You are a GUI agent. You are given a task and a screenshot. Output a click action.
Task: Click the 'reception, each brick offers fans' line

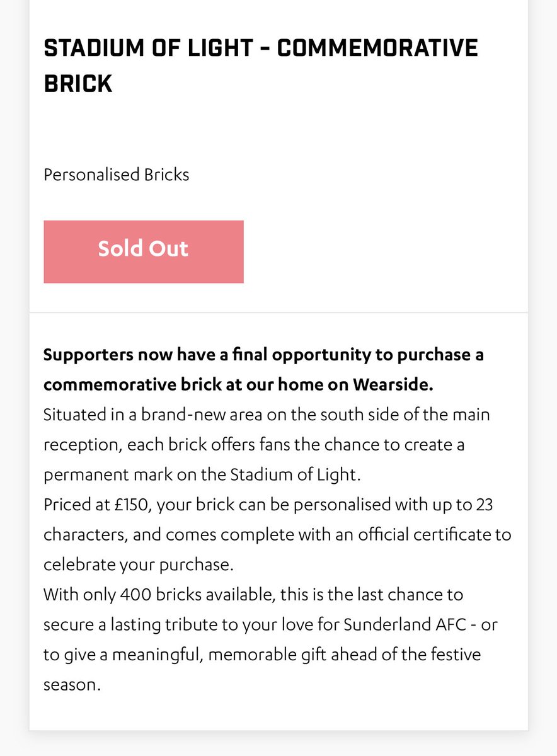click(x=254, y=445)
